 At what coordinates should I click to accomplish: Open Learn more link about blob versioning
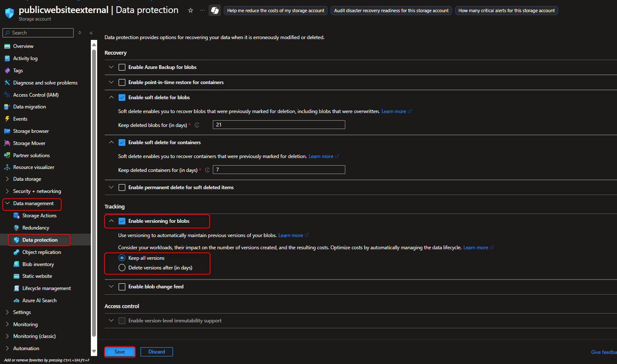point(294,235)
